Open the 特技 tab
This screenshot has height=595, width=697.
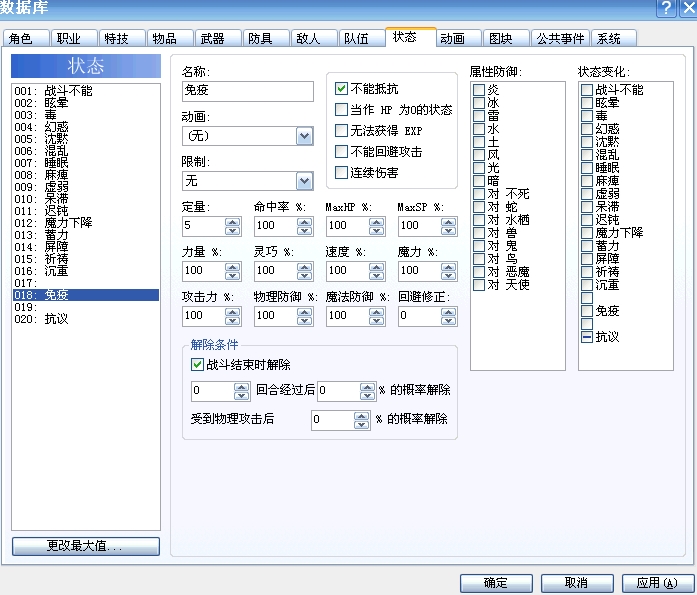(122, 39)
